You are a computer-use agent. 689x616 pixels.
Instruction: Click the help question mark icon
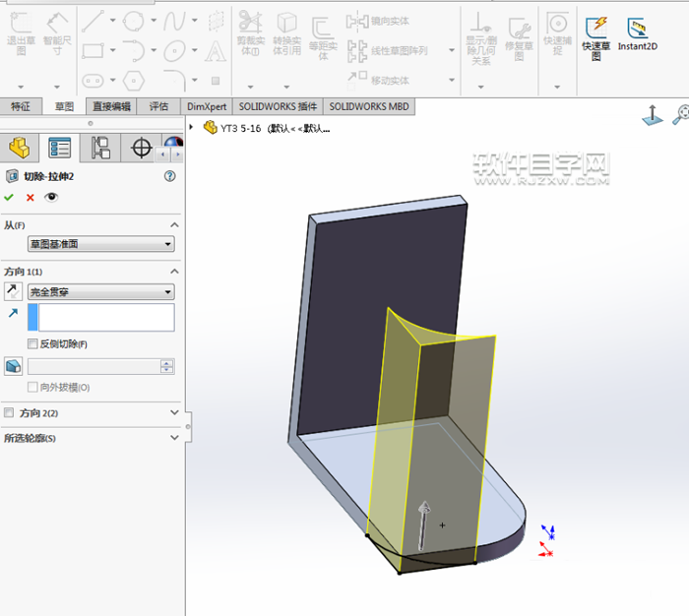tap(170, 176)
